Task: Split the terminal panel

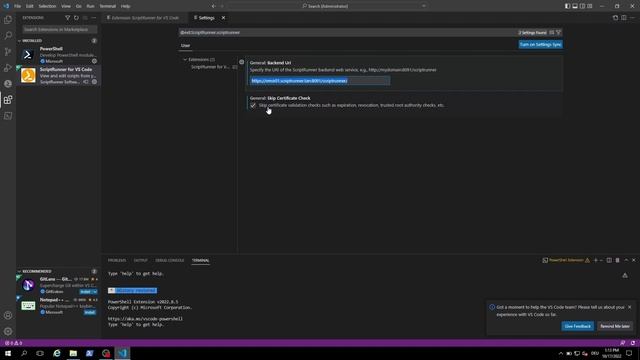Action: [609, 260]
